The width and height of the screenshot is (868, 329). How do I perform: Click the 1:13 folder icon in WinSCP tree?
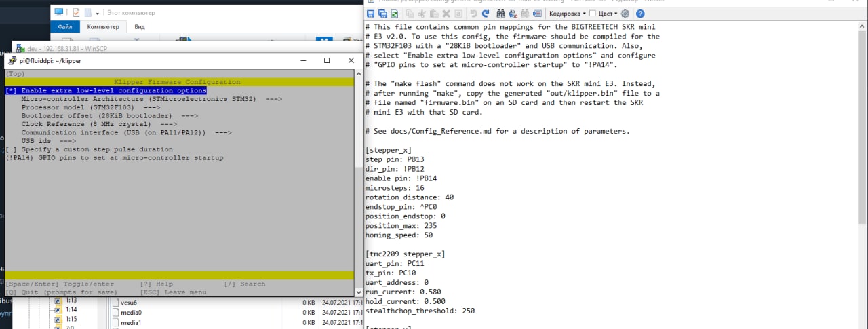[x=58, y=299]
